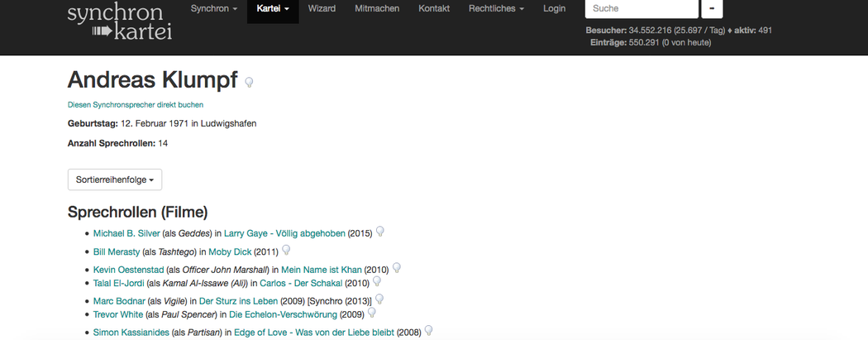The height and width of the screenshot is (340, 868).
Task: Click the lightbulb icon beside Andreas Klumpf heading
Action: (249, 83)
